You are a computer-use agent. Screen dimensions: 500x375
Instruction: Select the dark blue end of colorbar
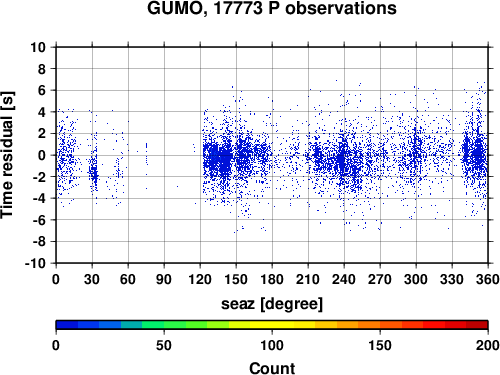click(x=67, y=325)
